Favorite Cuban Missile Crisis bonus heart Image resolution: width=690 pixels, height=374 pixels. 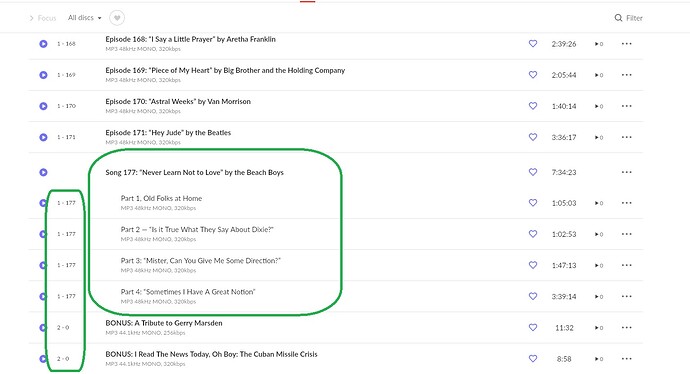coord(533,359)
